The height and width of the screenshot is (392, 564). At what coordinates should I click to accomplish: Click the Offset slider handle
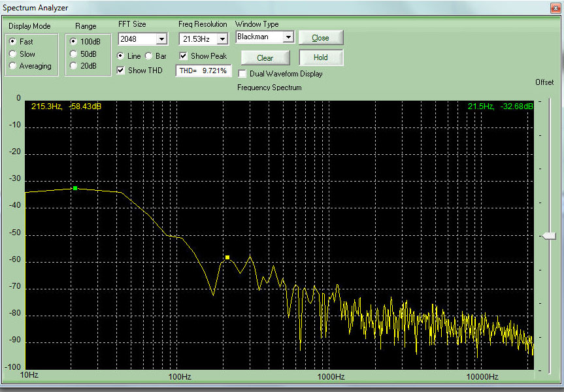(x=550, y=236)
